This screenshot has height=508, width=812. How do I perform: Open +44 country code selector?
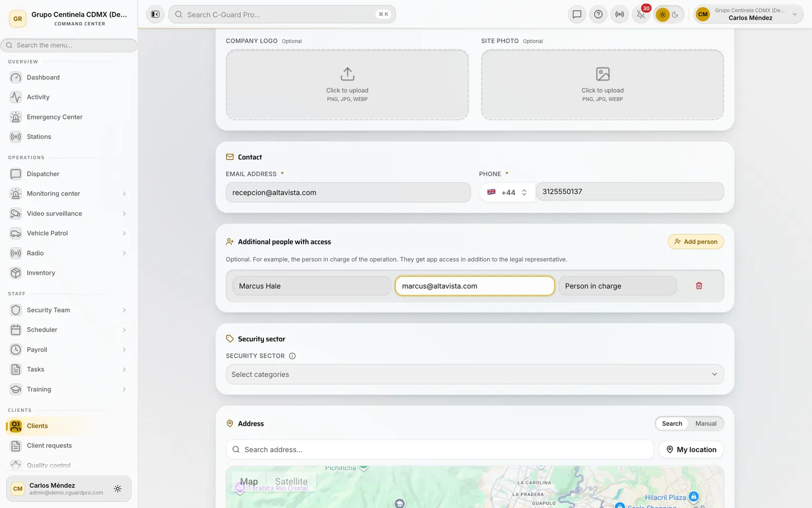pyautogui.click(x=507, y=192)
